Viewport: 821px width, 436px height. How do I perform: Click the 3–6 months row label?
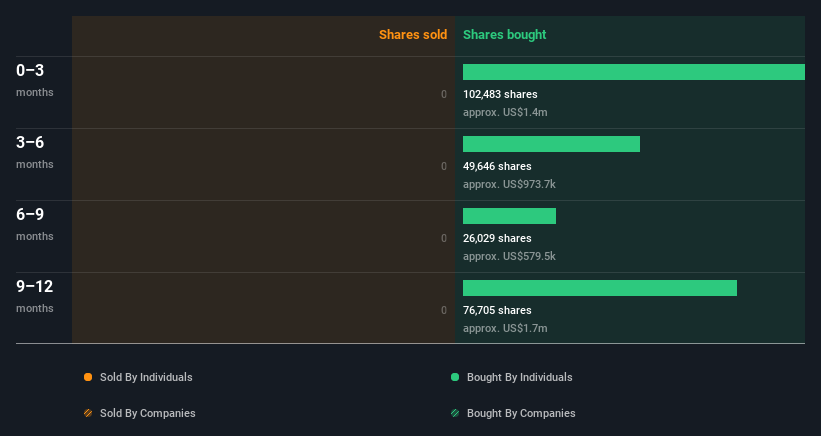point(35,152)
